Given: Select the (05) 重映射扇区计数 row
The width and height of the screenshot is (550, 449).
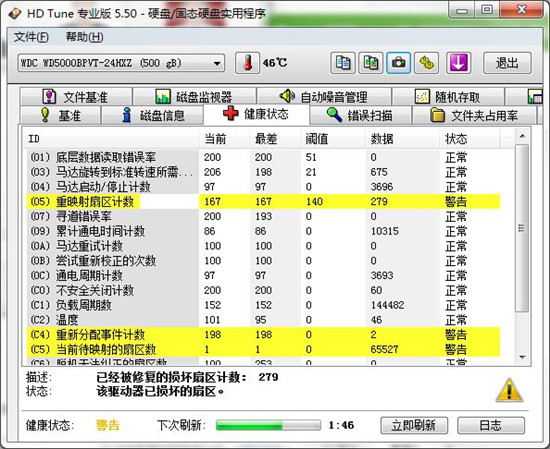Looking at the screenshot, I should coord(263,201).
